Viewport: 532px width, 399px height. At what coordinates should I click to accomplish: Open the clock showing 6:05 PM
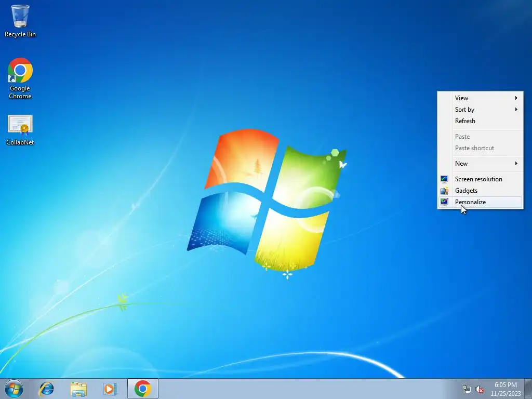[x=506, y=389]
